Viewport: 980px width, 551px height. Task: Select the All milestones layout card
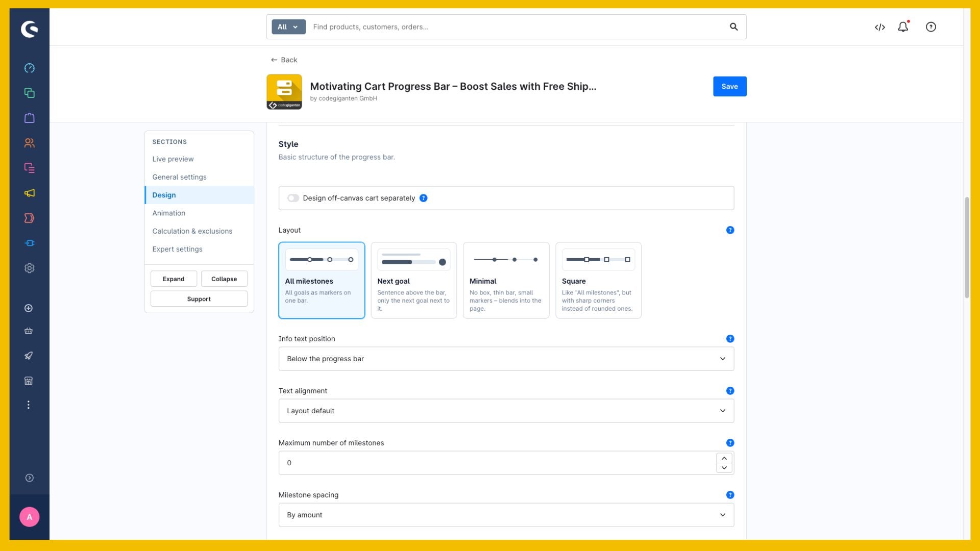(322, 280)
